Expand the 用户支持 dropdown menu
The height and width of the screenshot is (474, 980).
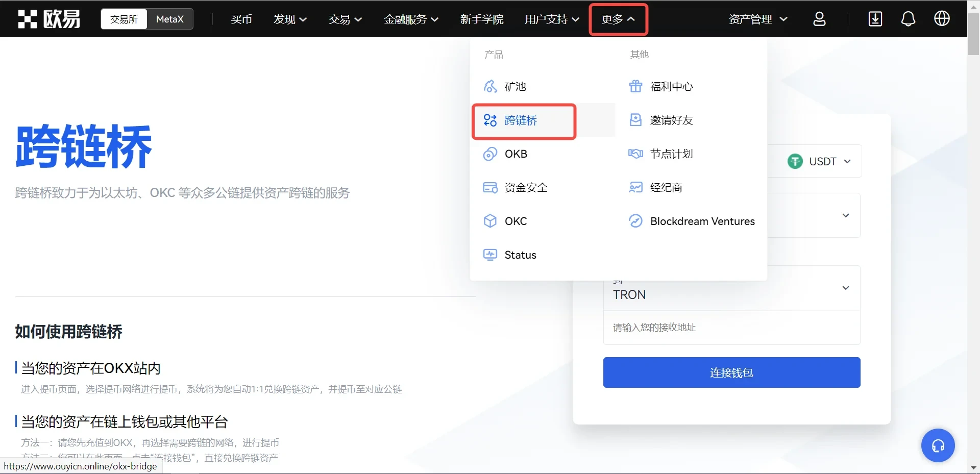tap(552, 19)
